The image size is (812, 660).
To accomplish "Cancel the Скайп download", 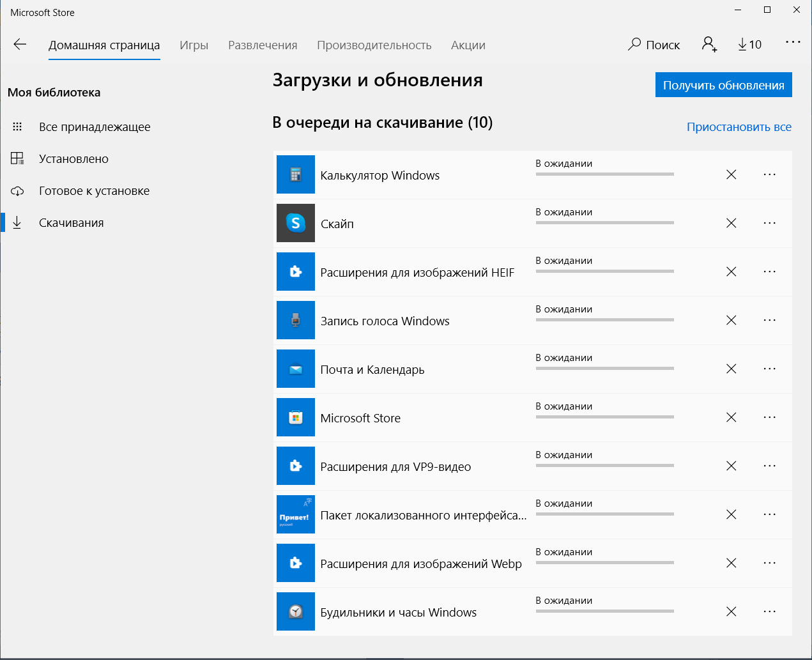I will 732,223.
